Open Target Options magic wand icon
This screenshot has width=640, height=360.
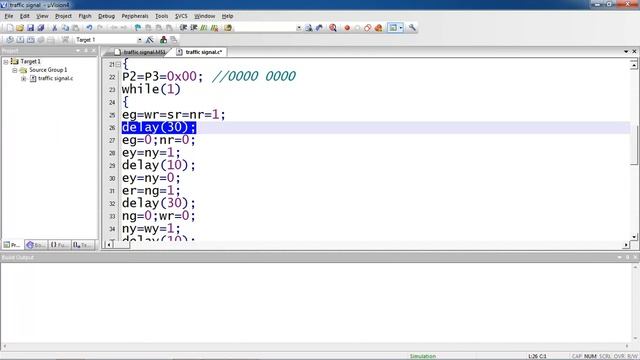click(x=150, y=40)
